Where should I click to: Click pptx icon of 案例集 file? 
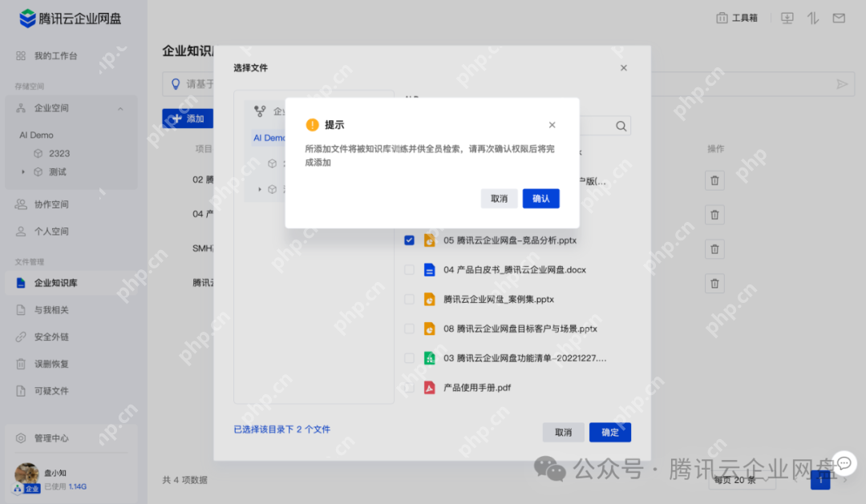[429, 299]
